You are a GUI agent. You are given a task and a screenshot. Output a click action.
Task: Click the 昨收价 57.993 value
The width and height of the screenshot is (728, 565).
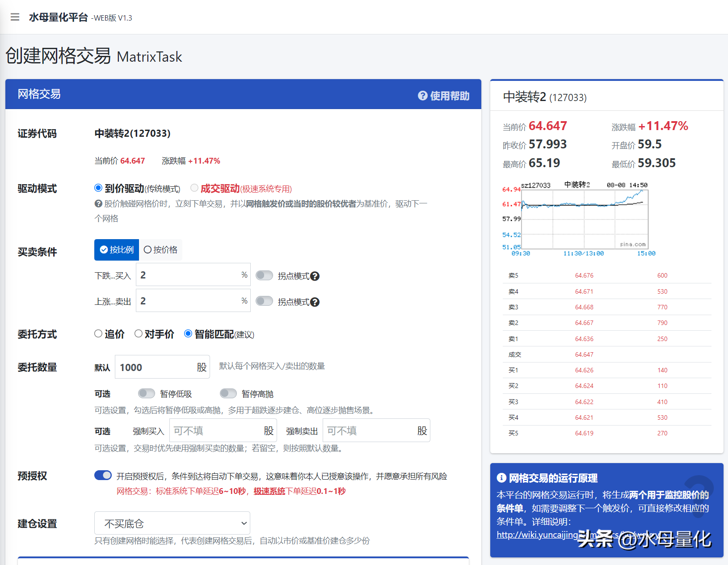[x=547, y=144]
